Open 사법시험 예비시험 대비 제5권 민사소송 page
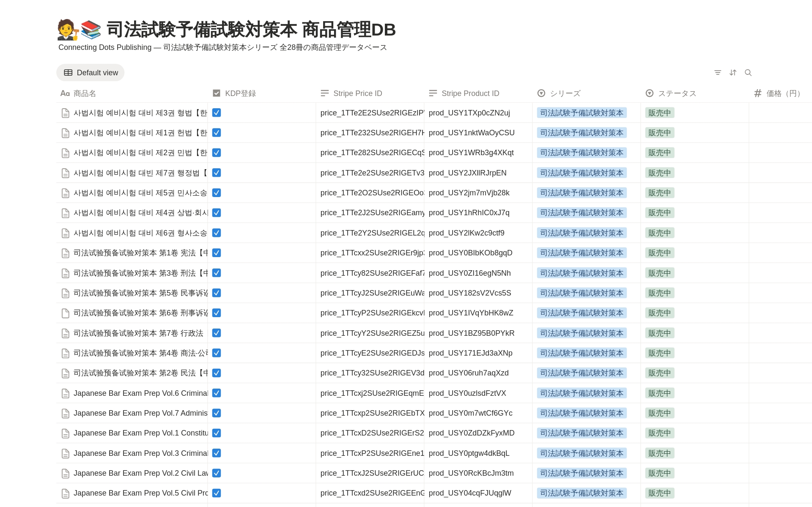 (140, 193)
